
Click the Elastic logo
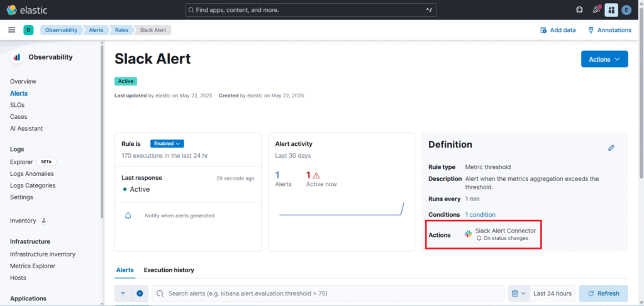coord(27,10)
